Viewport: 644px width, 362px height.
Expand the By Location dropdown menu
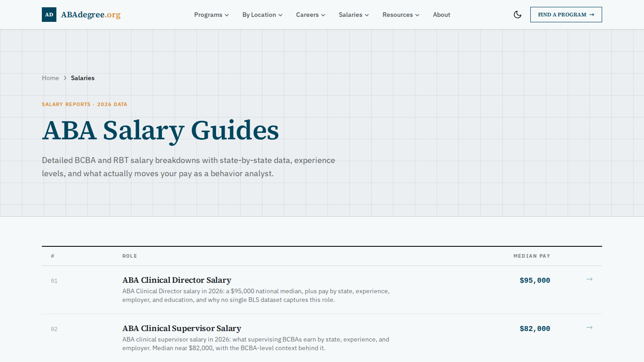pyautogui.click(x=262, y=15)
